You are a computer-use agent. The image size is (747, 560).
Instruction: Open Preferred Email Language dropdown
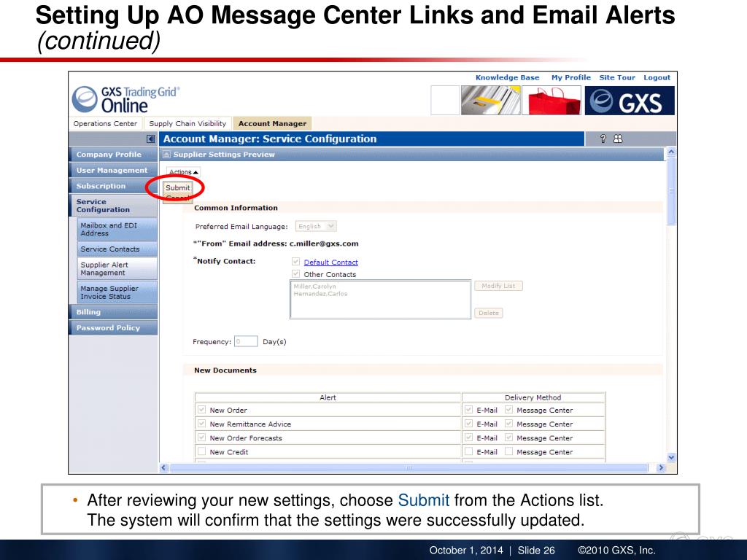click(316, 226)
